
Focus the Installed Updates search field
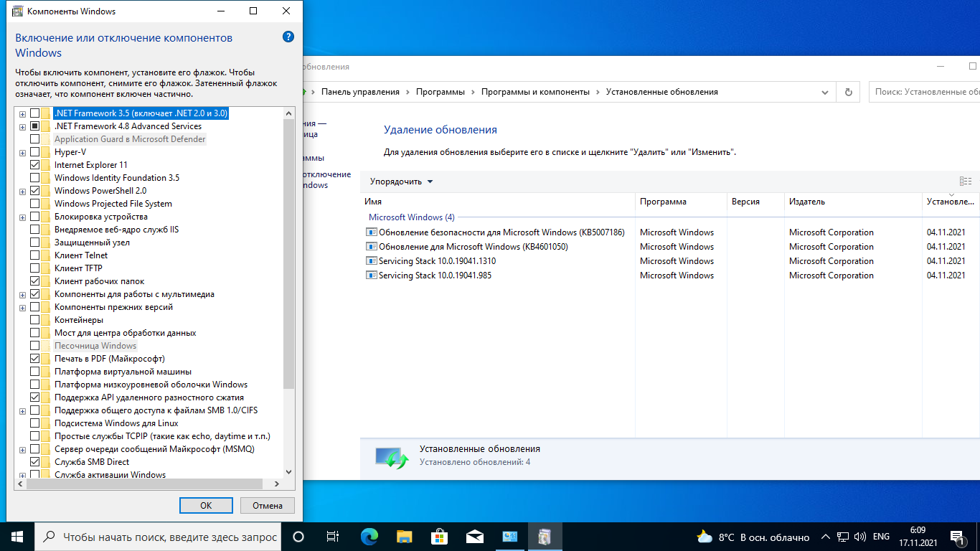tap(925, 92)
